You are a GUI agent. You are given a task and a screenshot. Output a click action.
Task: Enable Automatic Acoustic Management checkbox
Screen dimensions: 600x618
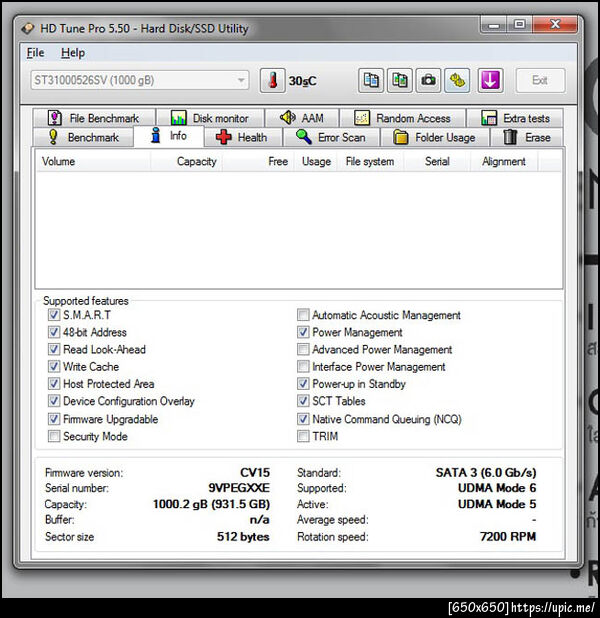click(x=303, y=315)
